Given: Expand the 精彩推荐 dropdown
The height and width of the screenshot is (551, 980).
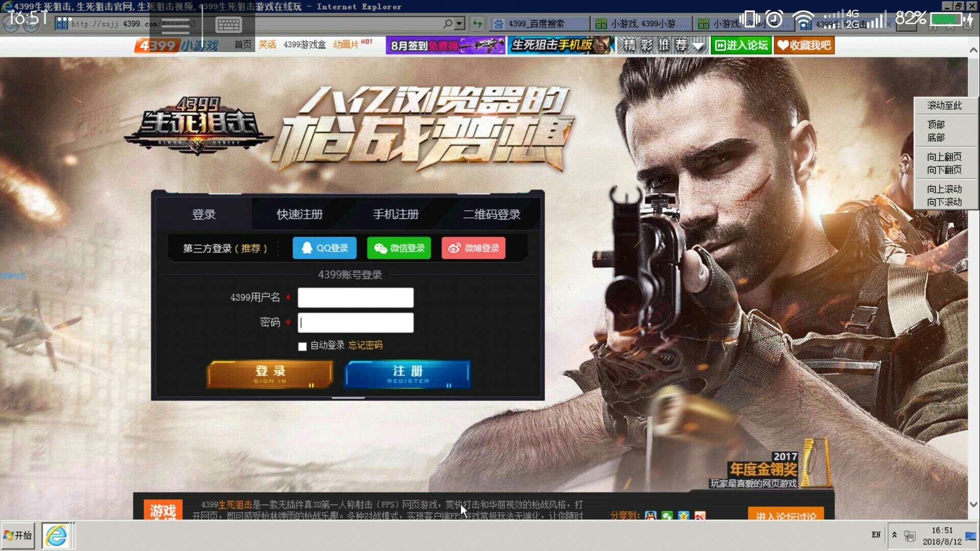Looking at the screenshot, I should [663, 45].
